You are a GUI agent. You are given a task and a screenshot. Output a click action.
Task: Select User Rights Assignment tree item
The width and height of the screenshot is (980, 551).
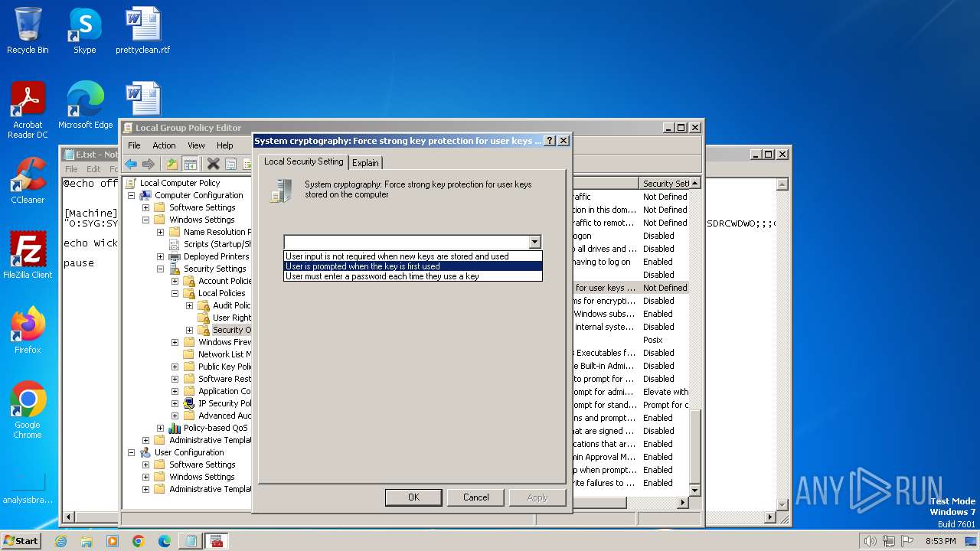[x=231, y=318]
